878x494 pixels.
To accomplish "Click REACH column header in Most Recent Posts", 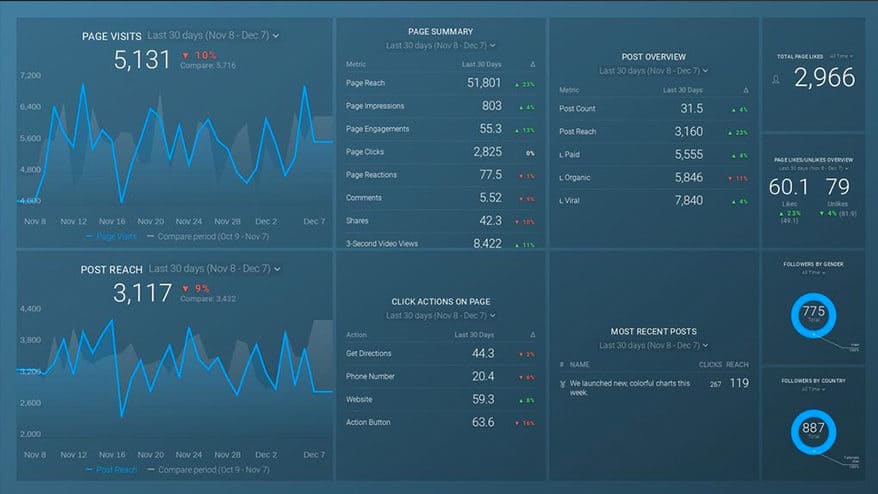I will click(737, 365).
